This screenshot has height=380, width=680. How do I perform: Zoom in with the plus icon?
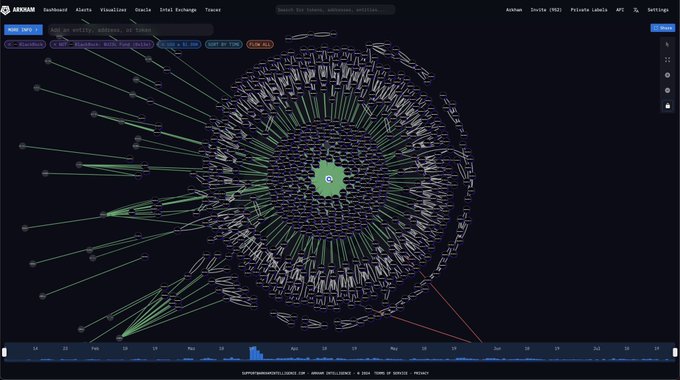(x=667, y=75)
